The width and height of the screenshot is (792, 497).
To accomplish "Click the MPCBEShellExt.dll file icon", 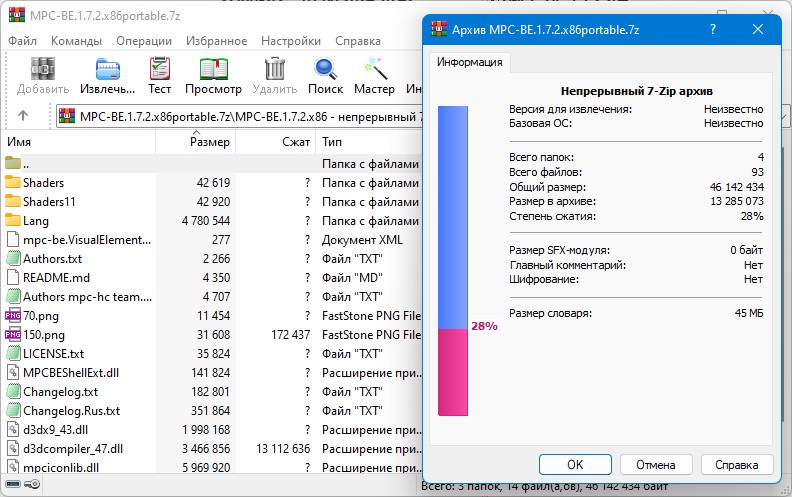I will (x=13, y=372).
